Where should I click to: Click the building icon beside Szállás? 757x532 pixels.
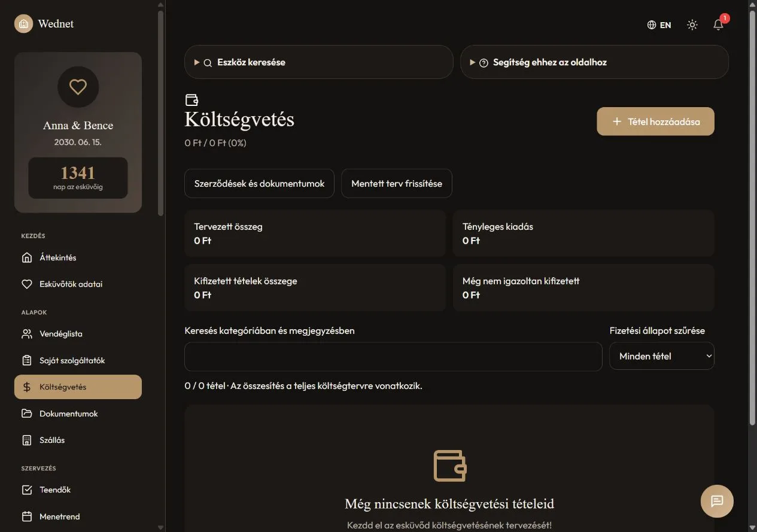(x=27, y=440)
